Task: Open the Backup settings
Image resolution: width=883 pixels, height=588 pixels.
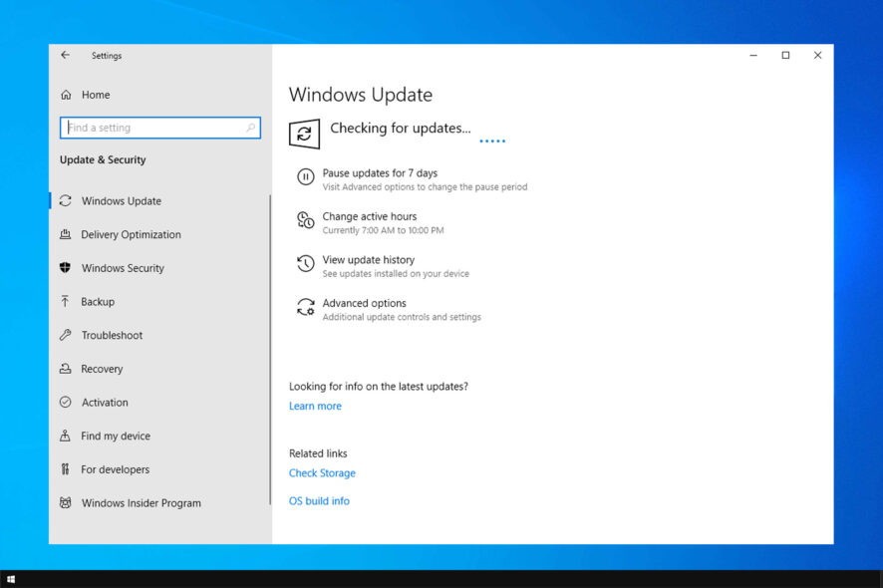Action: pos(98,301)
